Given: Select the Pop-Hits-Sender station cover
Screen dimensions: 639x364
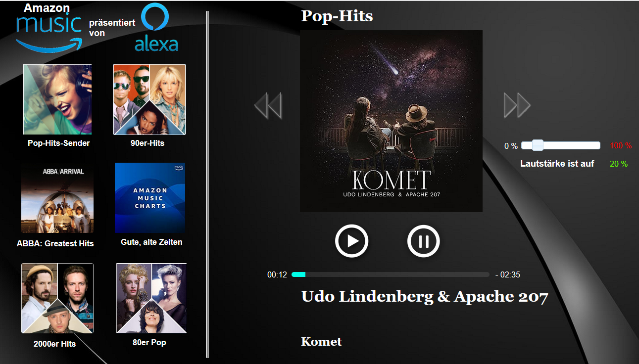Looking at the screenshot, I should tap(57, 99).
